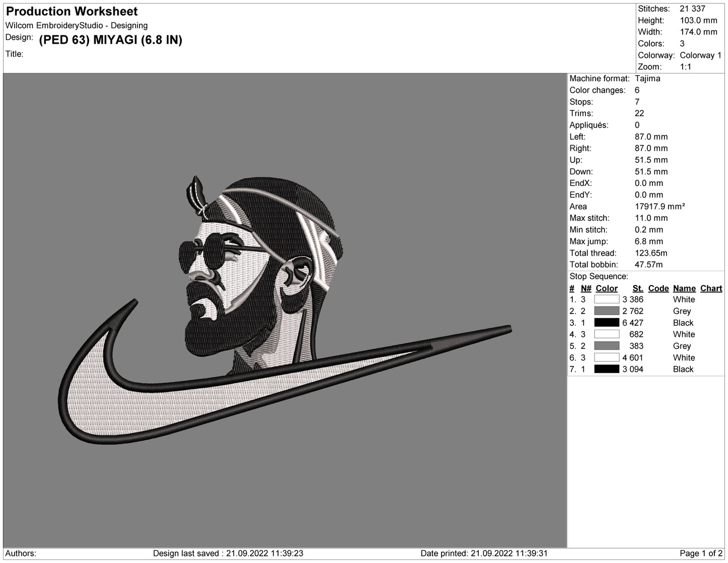Click the 'Title:' label

tap(15, 54)
